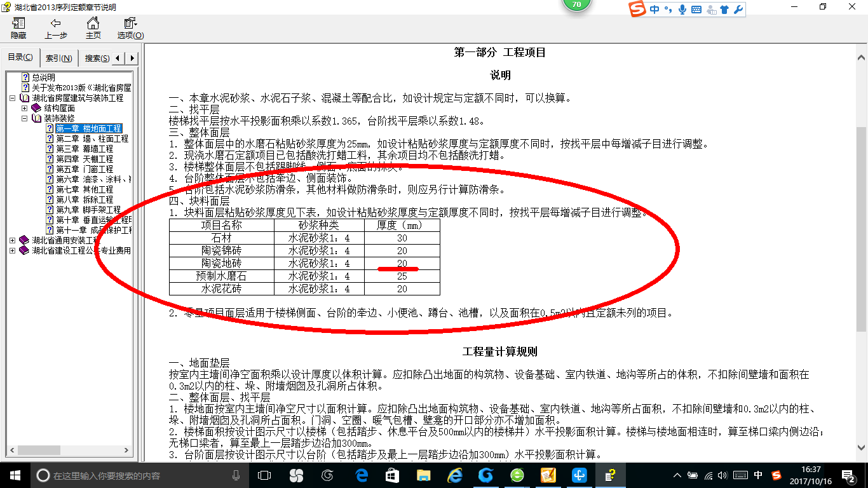The width and height of the screenshot is (868, 488).
Task: Expand the 结构屋面 node
Action: pyautogui.click(x=25, y=108)
